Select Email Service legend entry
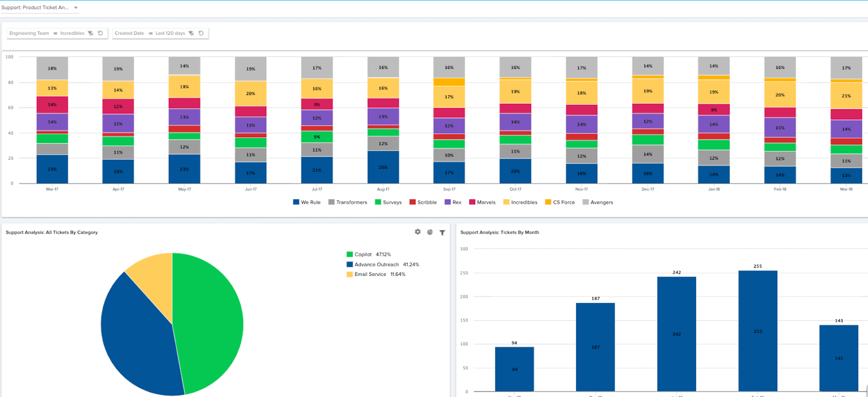This screenshot has width=868, height=397. [370, 274]
